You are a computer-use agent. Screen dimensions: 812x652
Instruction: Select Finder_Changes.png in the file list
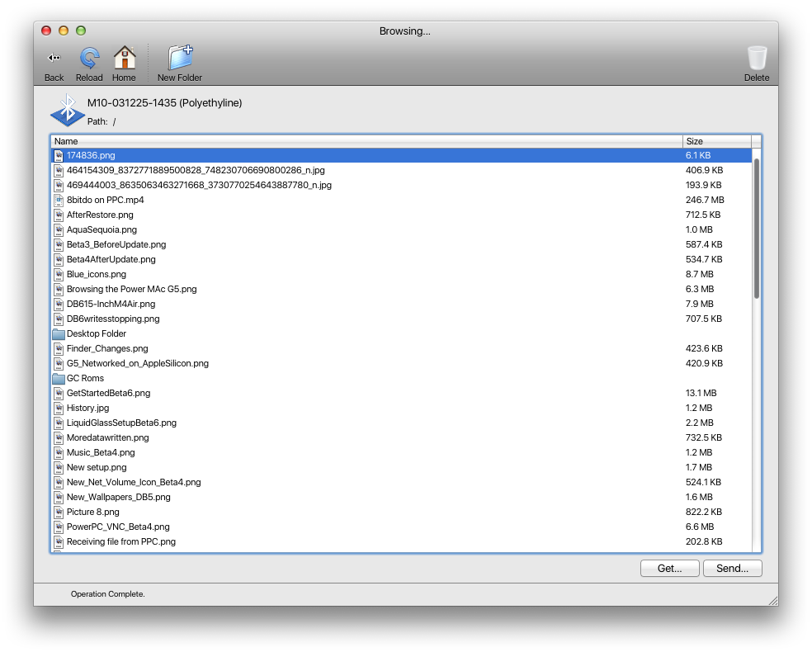point(107,348)
